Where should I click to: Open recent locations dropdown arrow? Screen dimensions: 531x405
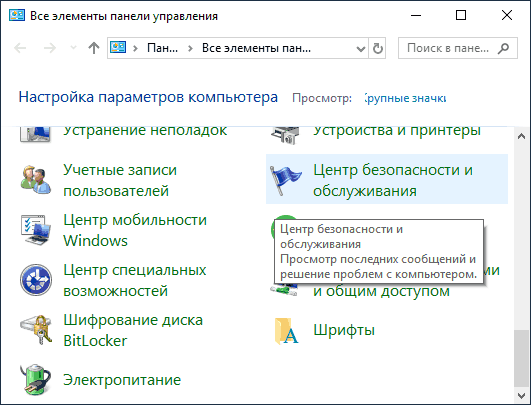pyautogui.click(x=73, y=48)
